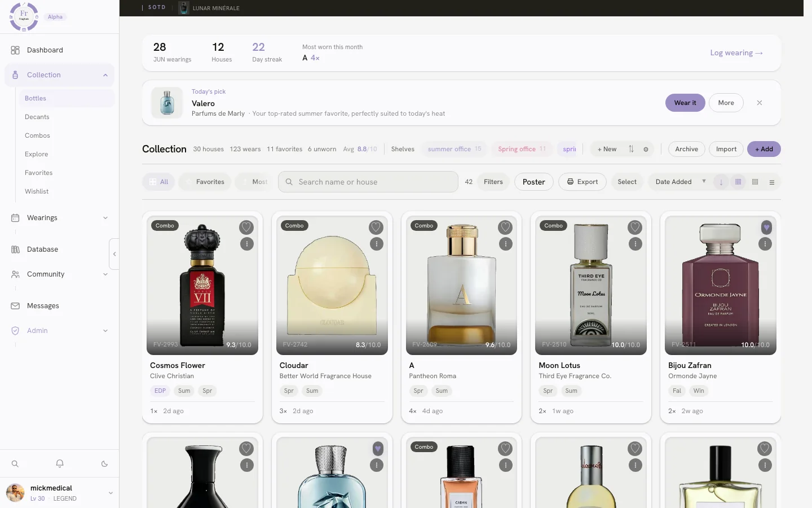The image size is (812, 508).
Task: Focus the Search name or house field
Action: [x=368, y=182]
